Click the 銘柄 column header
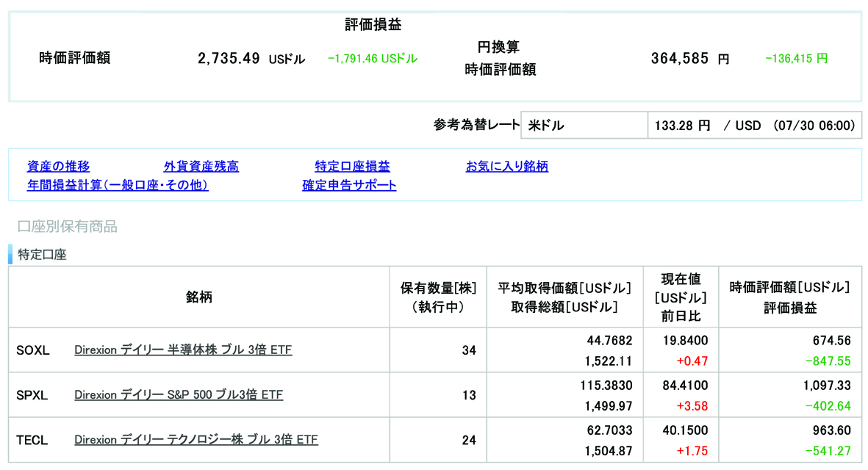The width and height of the screenshot is (868, 470). [x=198, y=297]
